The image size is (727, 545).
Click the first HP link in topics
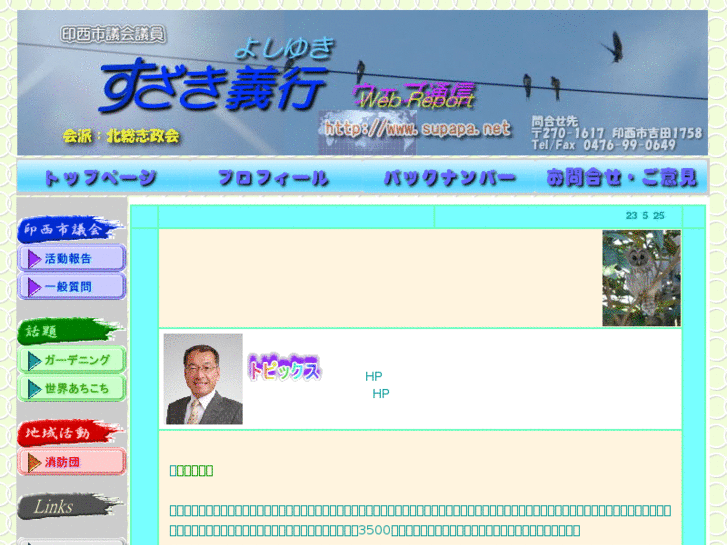click(x=374, y=376)
